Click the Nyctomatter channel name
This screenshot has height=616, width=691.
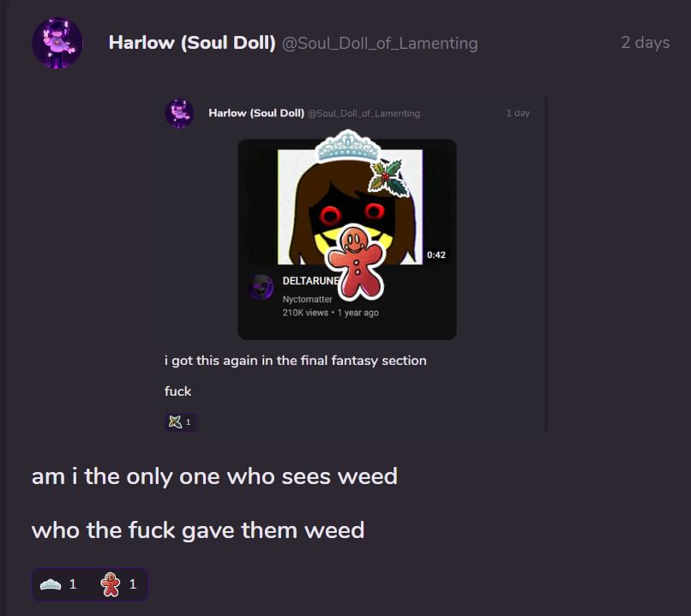[x=307, y=299]
